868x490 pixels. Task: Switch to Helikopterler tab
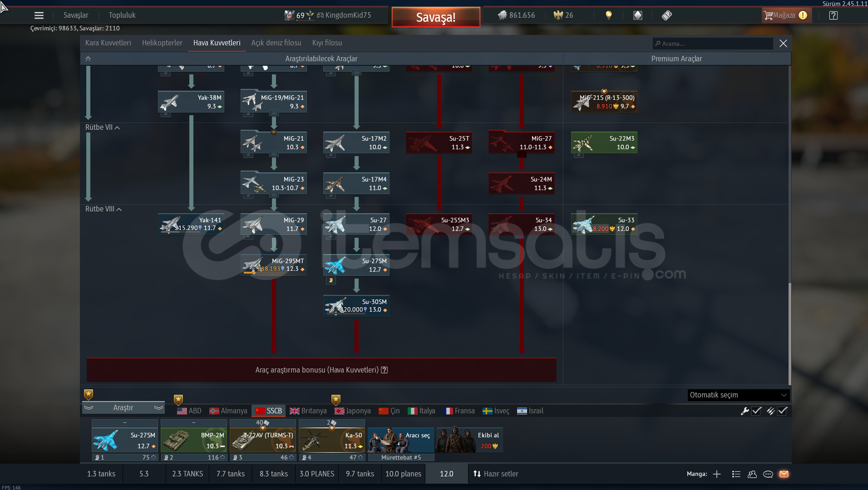(162, 43)
